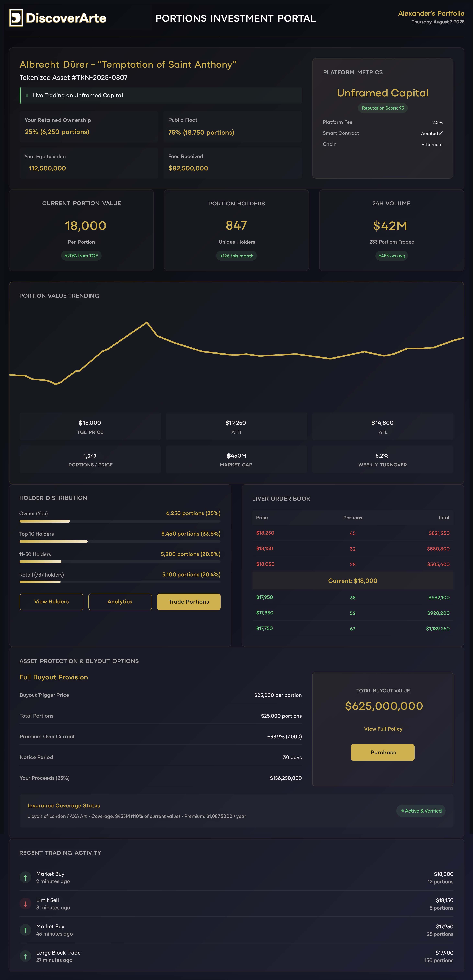This screenshot has width=473, height=980.
Task: Click the $156,250,000 proceeds value
Action: (286, 778)
